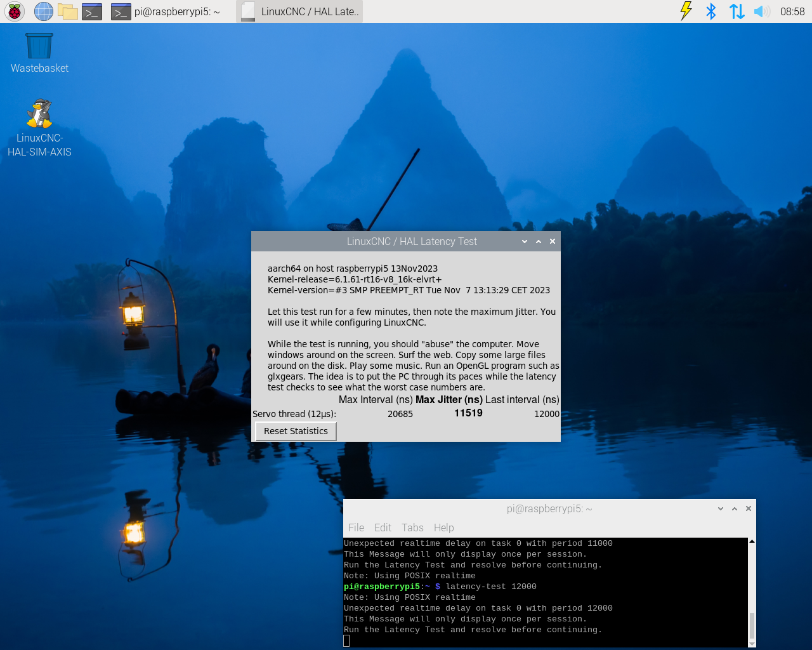812x650 pixels.
Task: Open the volume control speaker icon
Action: (762, 11)
